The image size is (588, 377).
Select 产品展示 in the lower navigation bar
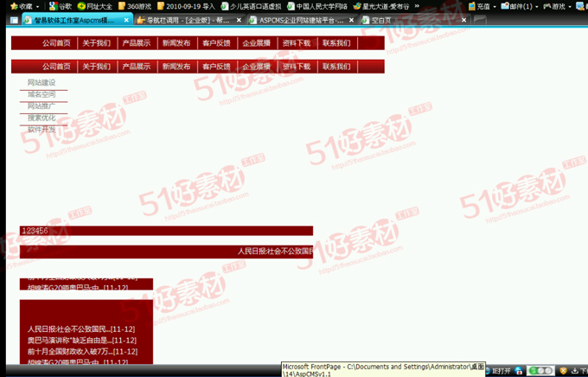point(137,67)
